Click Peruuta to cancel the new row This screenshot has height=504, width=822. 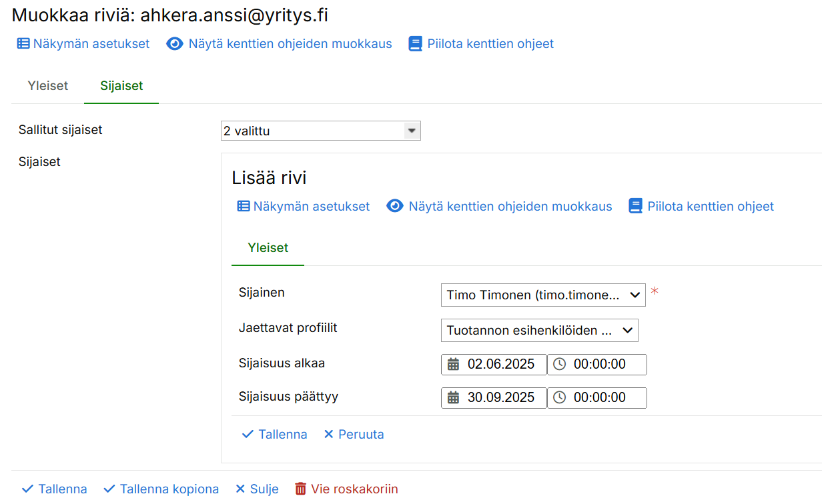pyautogui.click(x=354, y=435)
